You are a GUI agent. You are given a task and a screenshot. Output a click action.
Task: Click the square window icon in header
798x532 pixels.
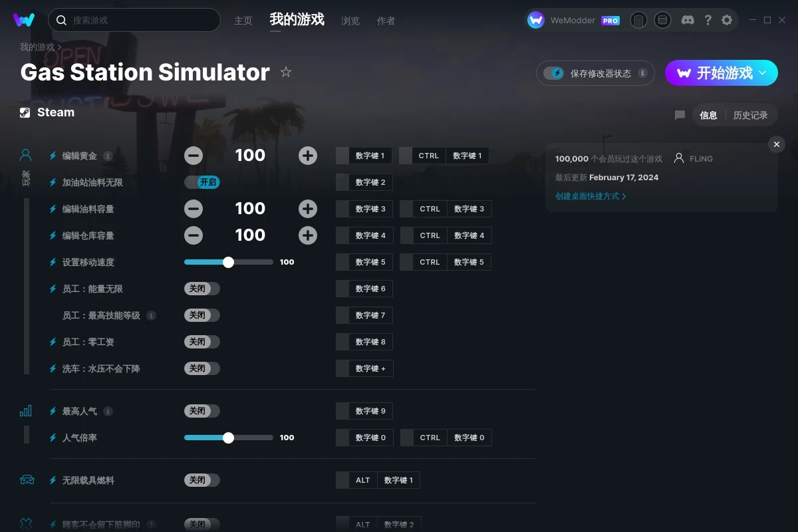pos(662,20)
